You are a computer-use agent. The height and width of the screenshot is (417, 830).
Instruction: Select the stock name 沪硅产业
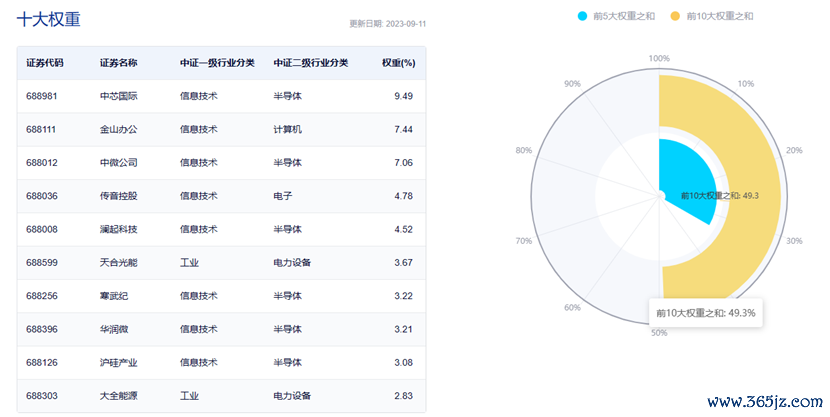click(119, 363)
